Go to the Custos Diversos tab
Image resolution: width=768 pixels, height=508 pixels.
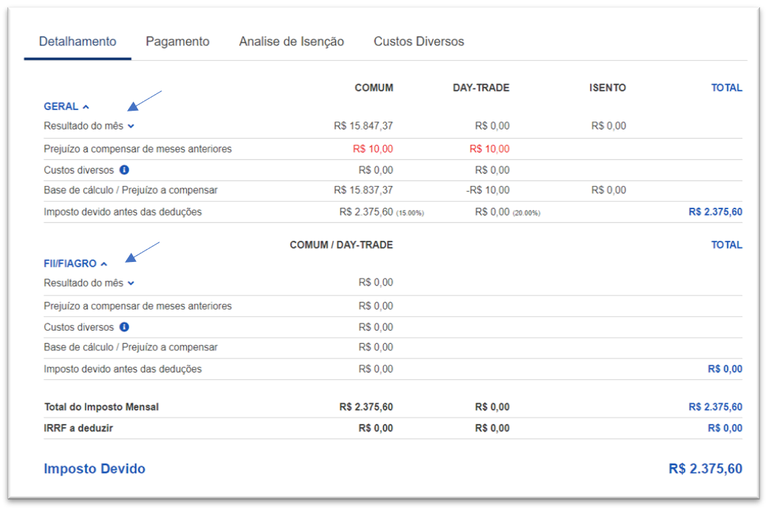point(419,42)
